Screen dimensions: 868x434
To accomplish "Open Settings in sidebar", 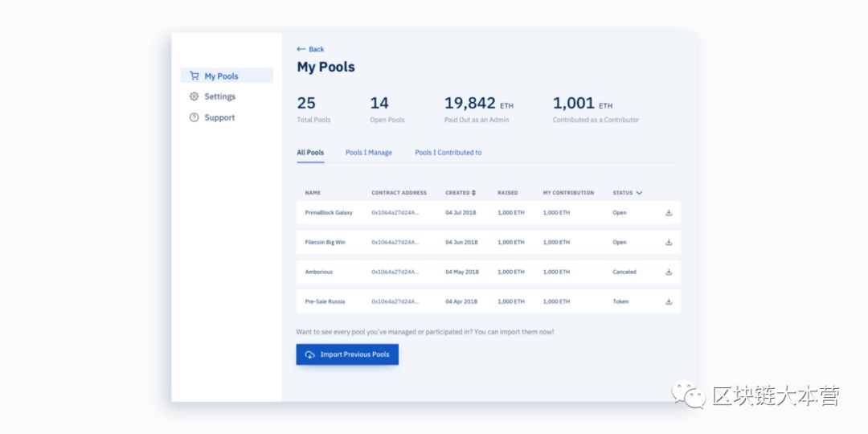I will (219, 96).
